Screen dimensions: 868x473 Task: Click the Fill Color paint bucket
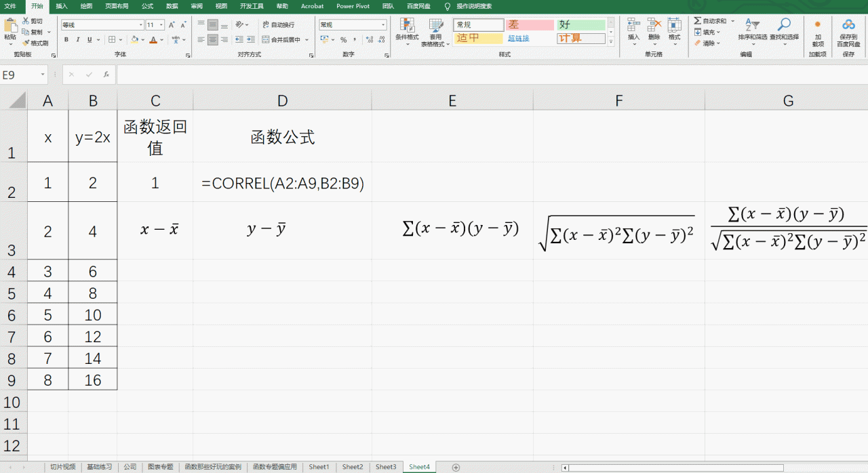tap(134, 40)
